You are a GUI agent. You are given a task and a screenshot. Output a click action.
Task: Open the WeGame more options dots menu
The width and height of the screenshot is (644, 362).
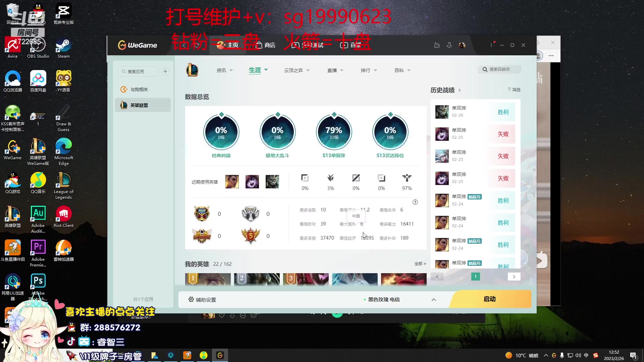click(x=491, y=45)
